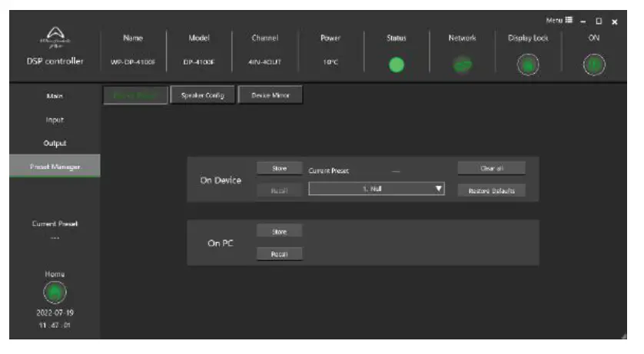Click the Current Preset label in the sidebar
The image size is (644, 354).
55,223
